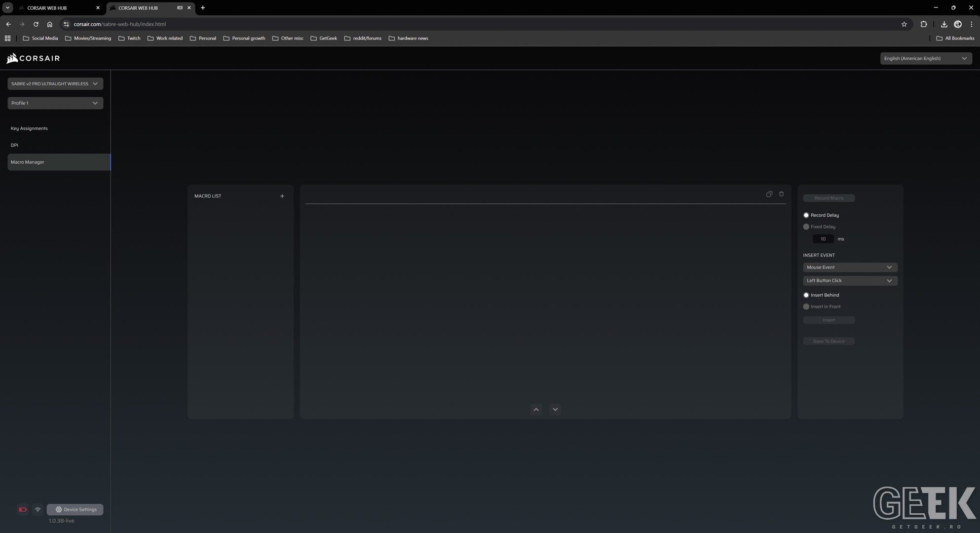Screen dimensions: 980x533
Task: Add a new macro to Macro List
Action: (282, 196)
